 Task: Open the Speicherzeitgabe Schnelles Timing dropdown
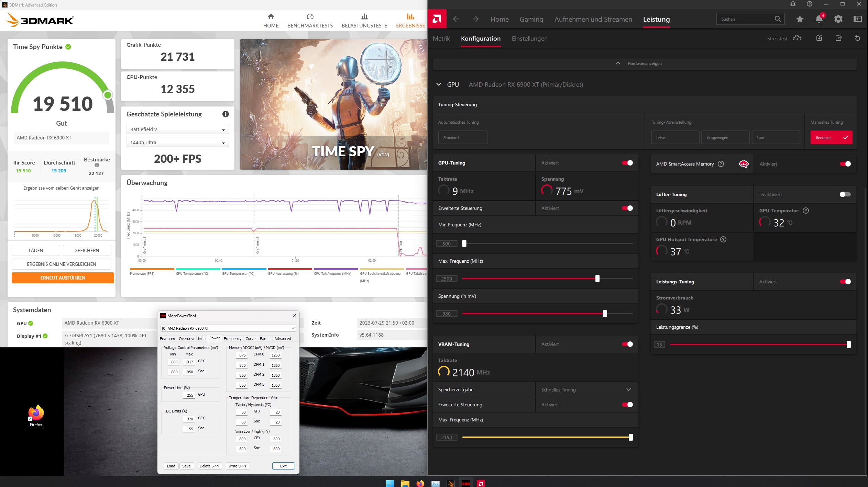[x=586, y=389]
